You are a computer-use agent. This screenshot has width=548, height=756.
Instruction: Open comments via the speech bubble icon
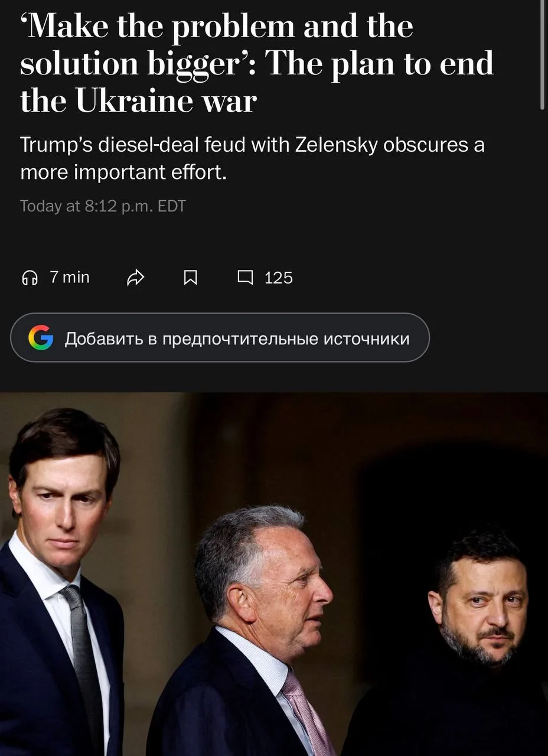[x=245, y=277]
